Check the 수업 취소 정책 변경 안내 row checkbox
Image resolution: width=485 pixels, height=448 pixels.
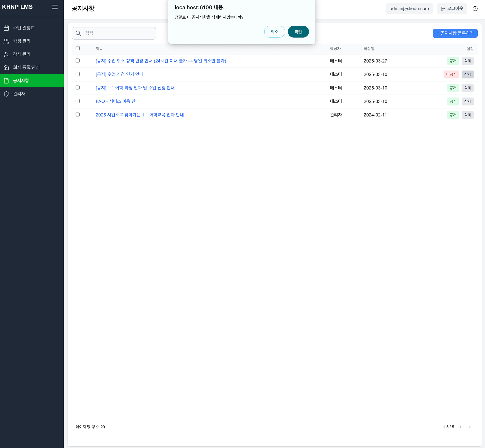point(78,61)
